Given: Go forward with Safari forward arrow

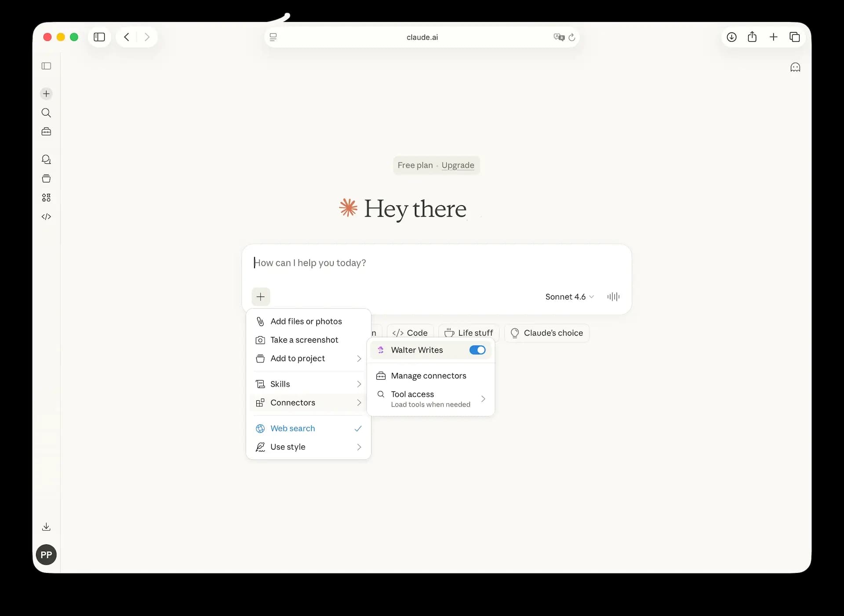Looking at the screenshot, I should pyautogui.click(x=147, y=37).
